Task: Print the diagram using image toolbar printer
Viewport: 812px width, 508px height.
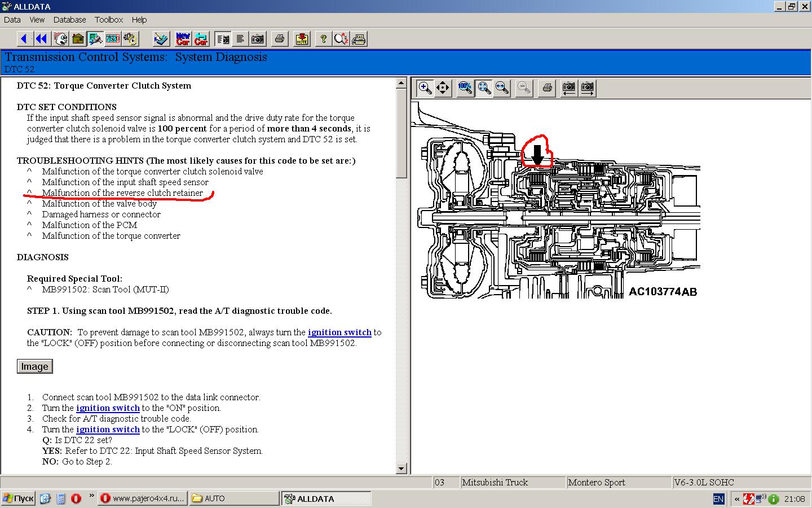Action: [546, 88]
